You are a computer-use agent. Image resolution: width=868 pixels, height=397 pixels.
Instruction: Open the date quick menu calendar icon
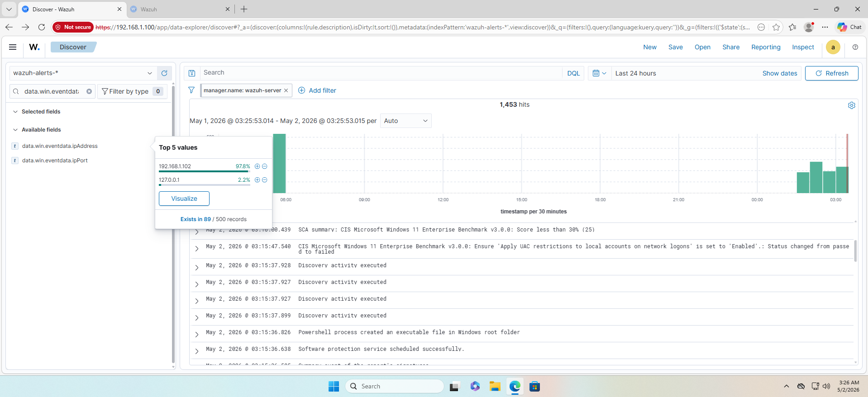pos(599,73)
